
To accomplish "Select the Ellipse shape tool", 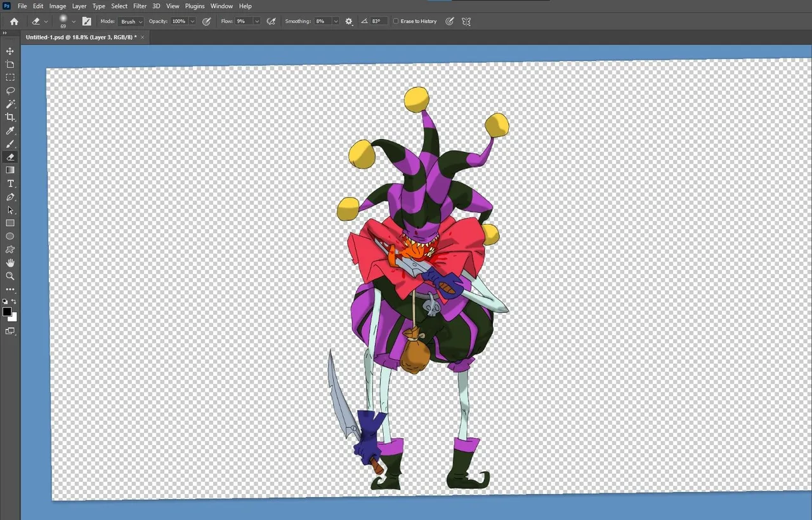I will point(10,236).
